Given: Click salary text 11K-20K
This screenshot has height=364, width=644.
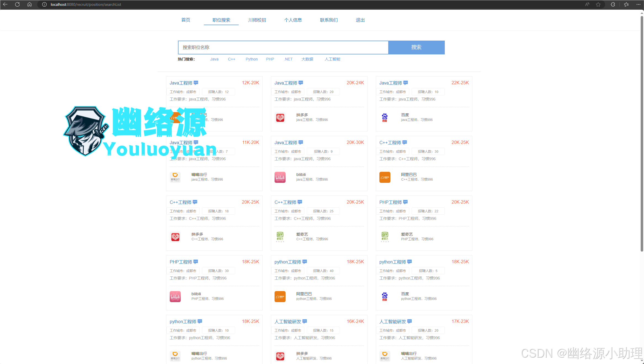Looking at the screenshot, I should coord(251,142).
